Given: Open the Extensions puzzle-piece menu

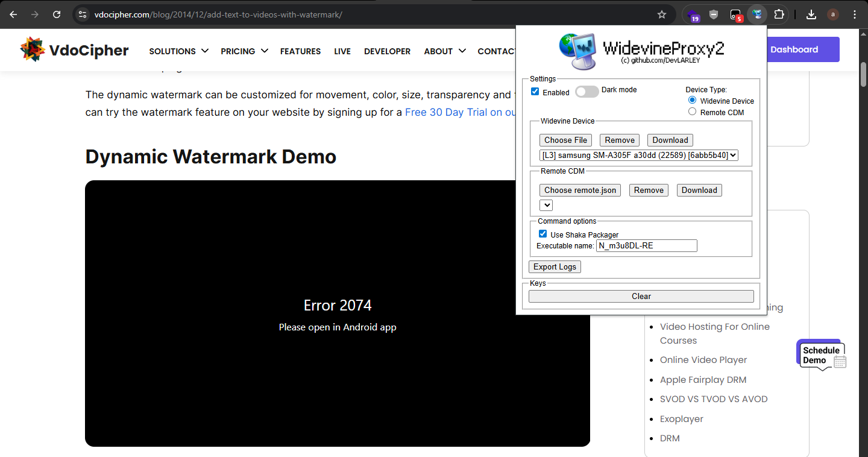Looking at the screenshot, I should [x=779, y=14].
